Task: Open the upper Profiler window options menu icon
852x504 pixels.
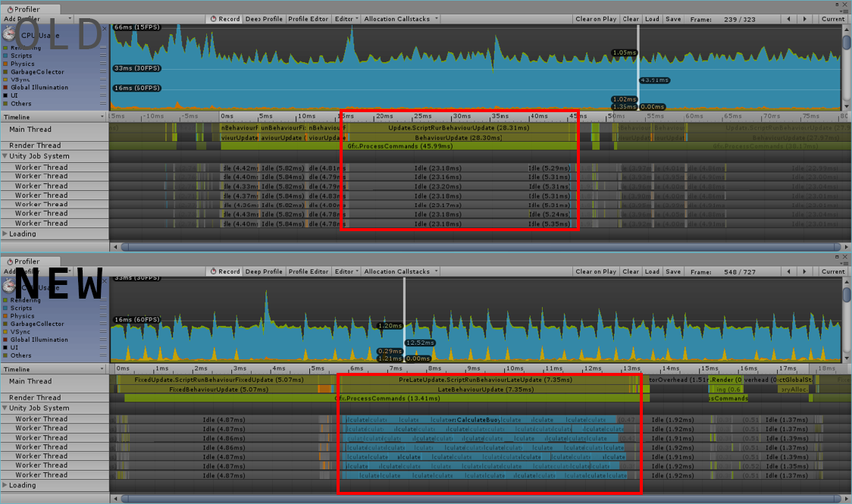Action: coord(845,10)
